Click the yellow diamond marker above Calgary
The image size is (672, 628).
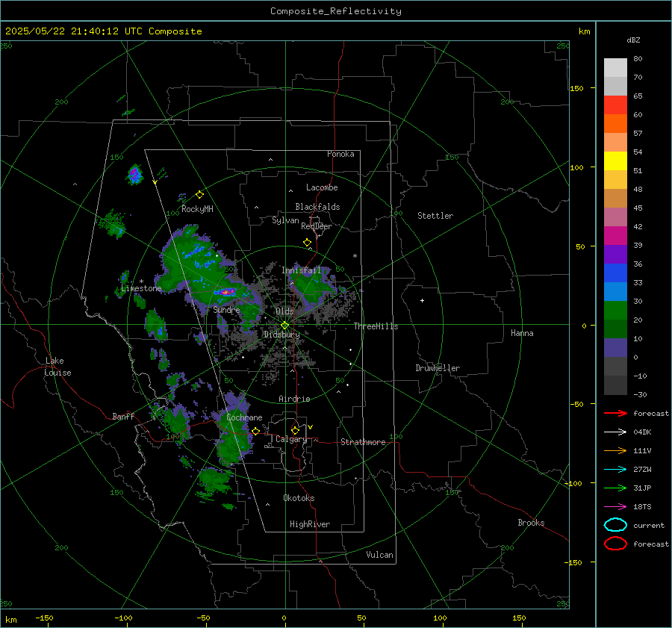coord(295,430)
